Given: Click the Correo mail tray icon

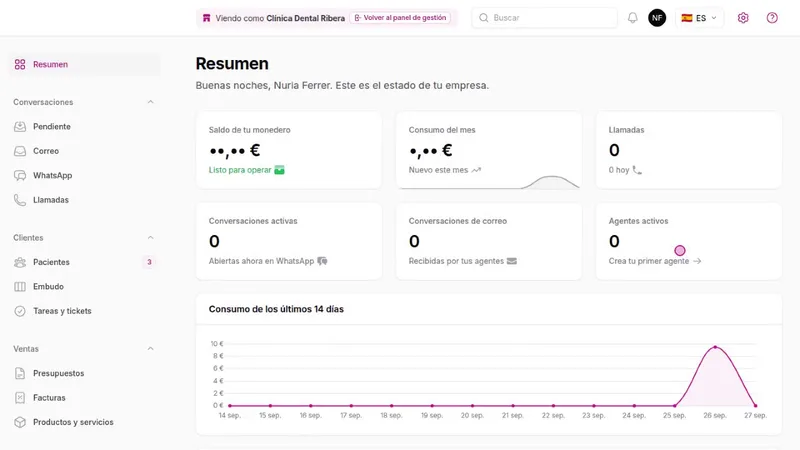Looking at the screenshot, I should coord(20,151).
